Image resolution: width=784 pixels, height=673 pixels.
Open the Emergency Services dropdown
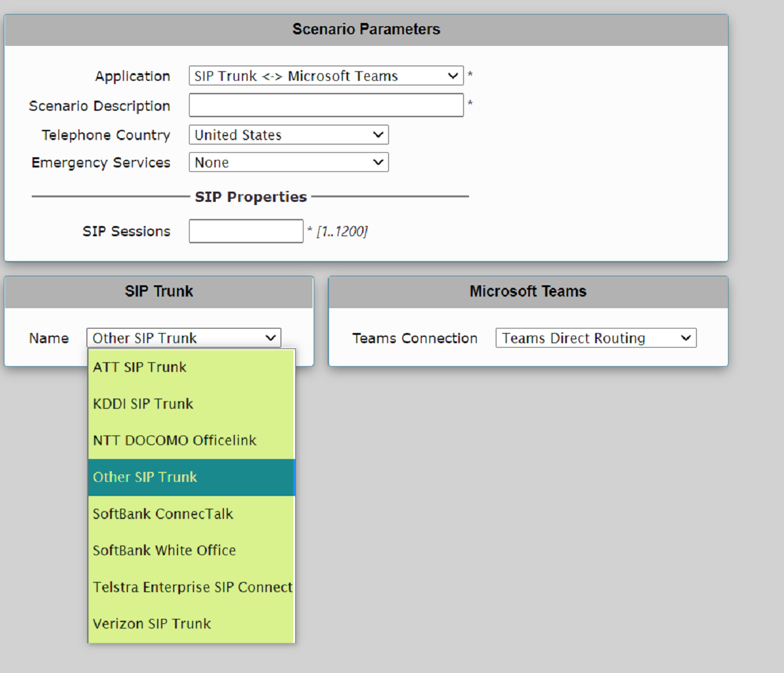(288, 162)
